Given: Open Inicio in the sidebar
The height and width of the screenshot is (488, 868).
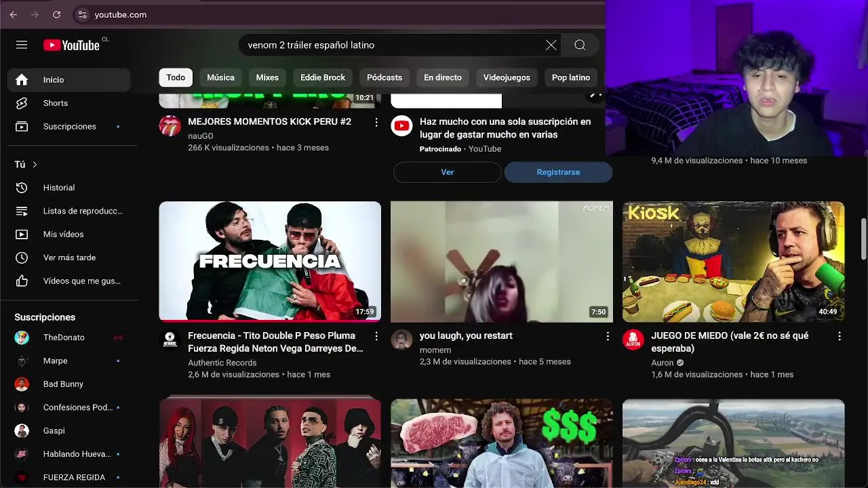Looking at the screenshot, I should pyautogui.click(x=68, y=79).
